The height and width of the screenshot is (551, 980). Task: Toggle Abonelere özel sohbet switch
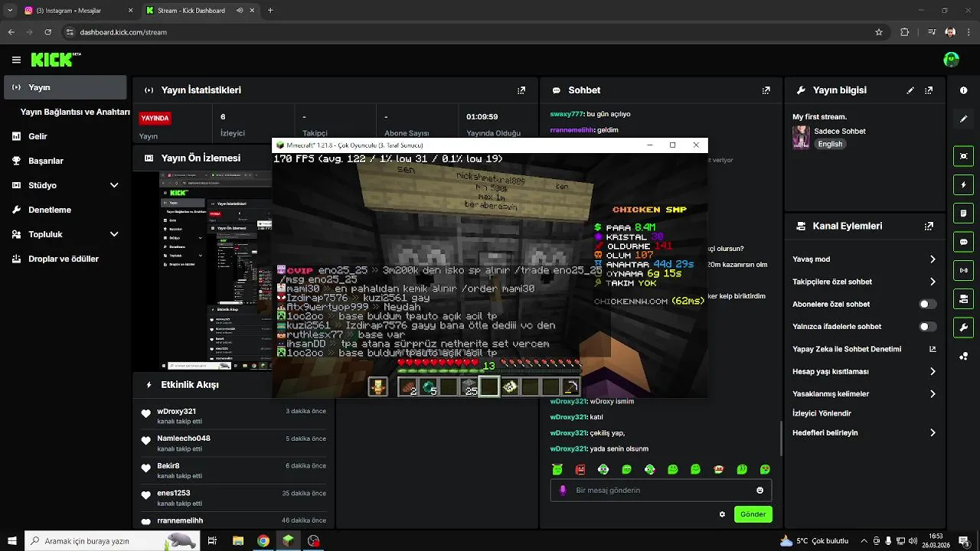pos(927,304)
